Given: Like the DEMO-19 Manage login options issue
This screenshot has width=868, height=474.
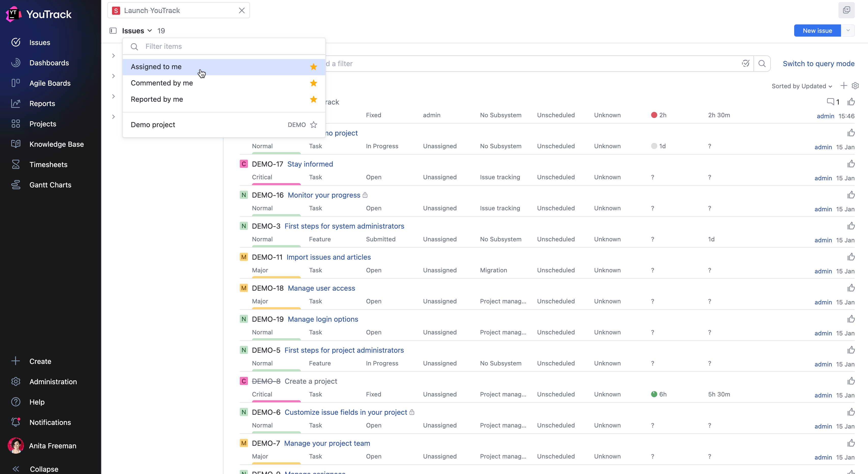Looking at the screenshot, I should [x=851, y=319].
